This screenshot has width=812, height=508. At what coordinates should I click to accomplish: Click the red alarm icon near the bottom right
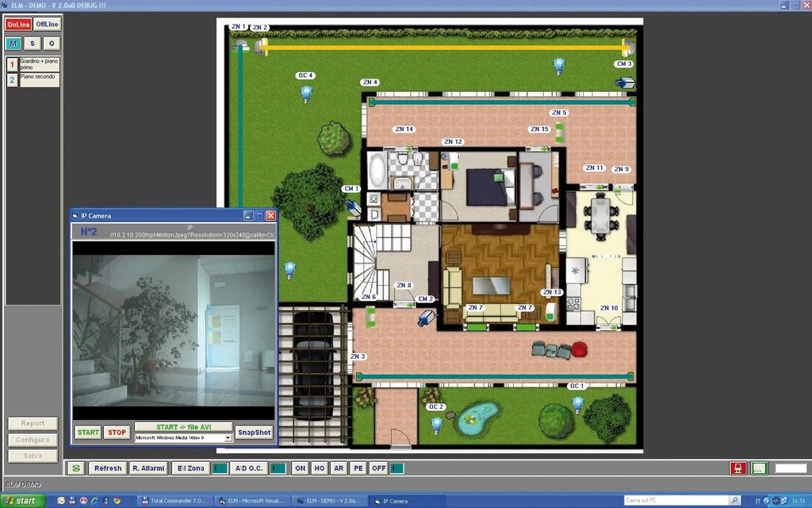(737, 468)
